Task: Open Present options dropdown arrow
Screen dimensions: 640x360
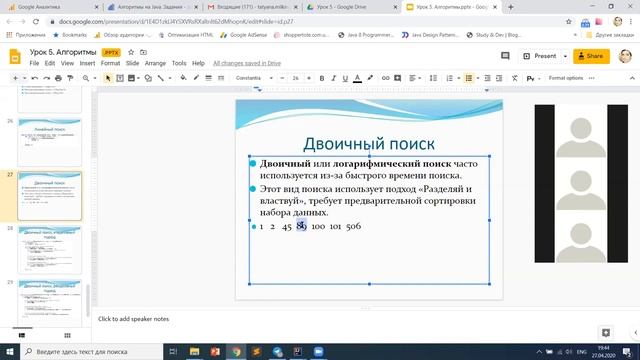Action: point(565,56)
